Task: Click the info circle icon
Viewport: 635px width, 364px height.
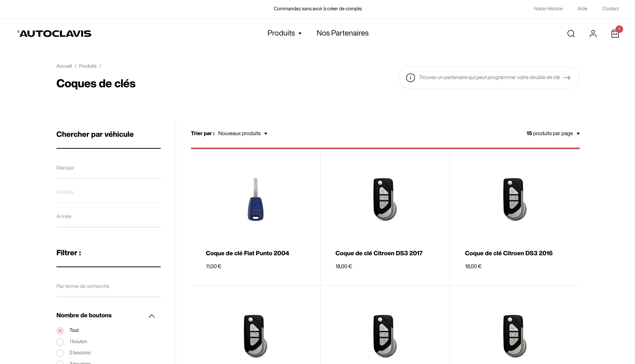Action: coord(411,78)
